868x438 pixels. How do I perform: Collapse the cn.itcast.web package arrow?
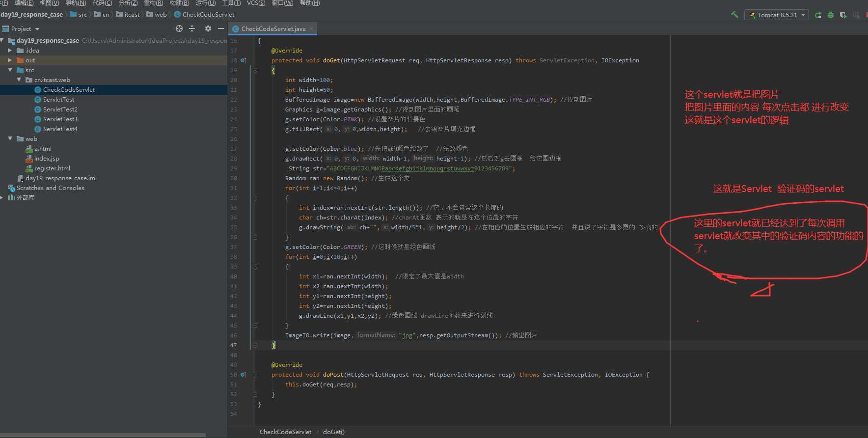[19, 80]
